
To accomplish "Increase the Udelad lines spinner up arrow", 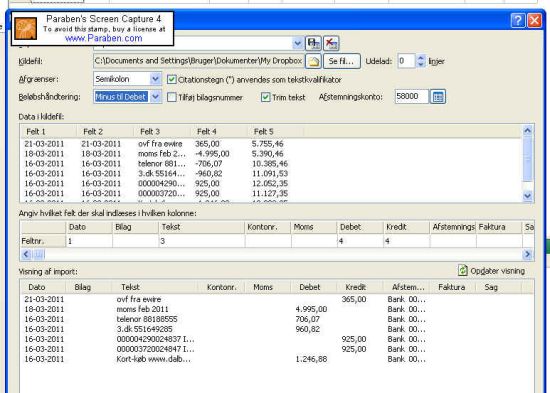I will tap(421, 58).
